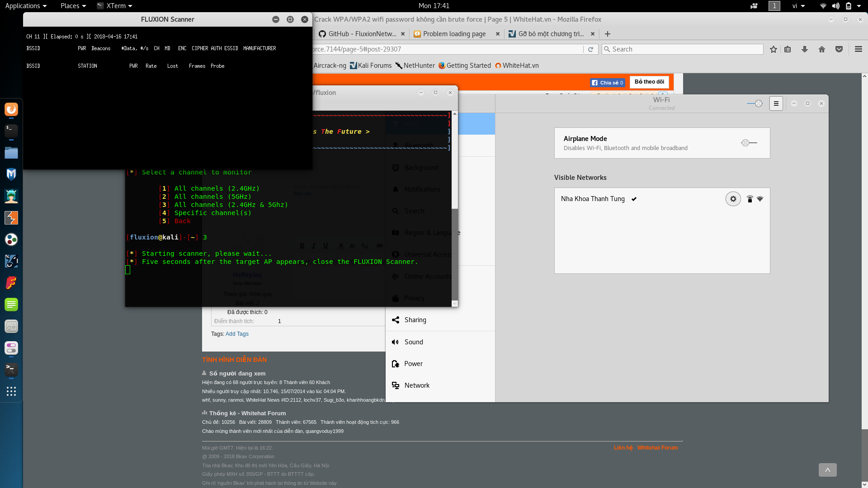
Task: Click the Bỏ theo dõi button
Action: tap(649, 82)
